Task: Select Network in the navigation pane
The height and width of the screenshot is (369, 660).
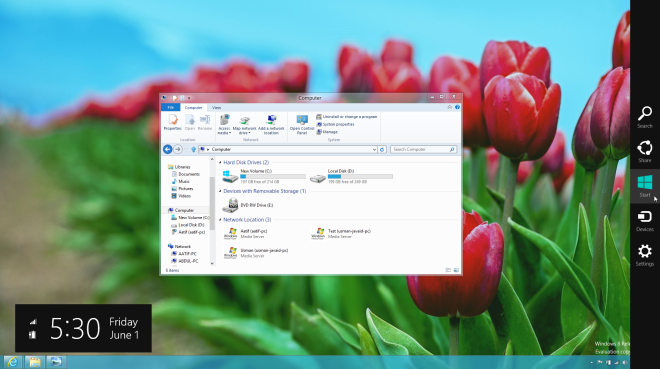Action: click(179, 247)
